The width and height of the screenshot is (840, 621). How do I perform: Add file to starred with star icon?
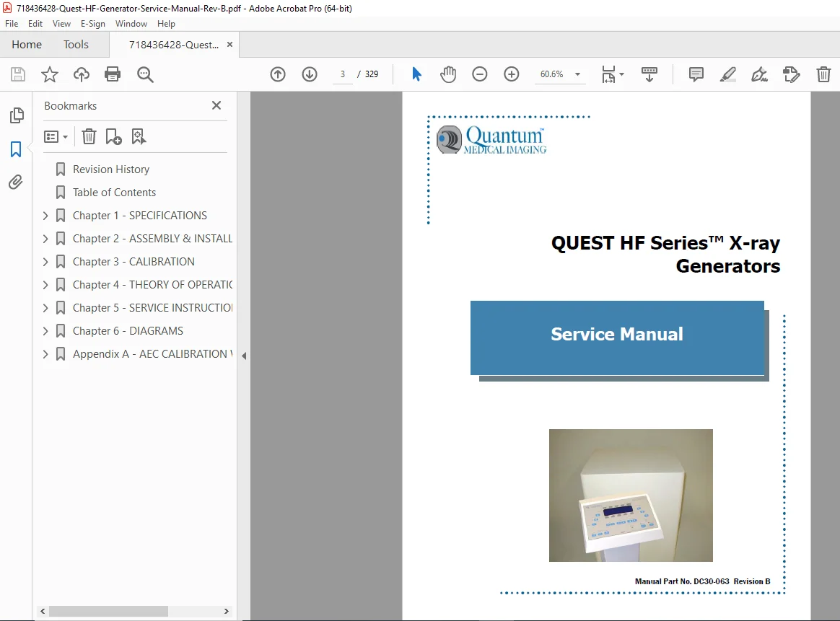pyautogui.click(x=49, y=74)
